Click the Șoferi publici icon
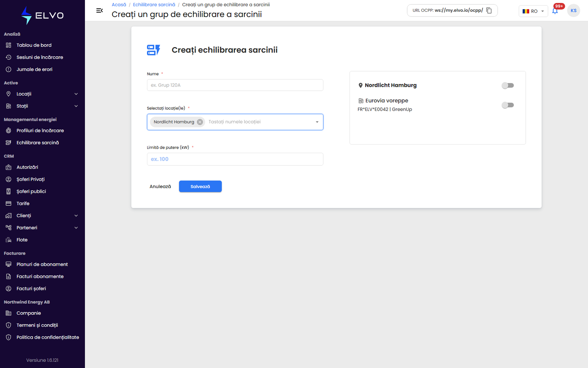 8,191
